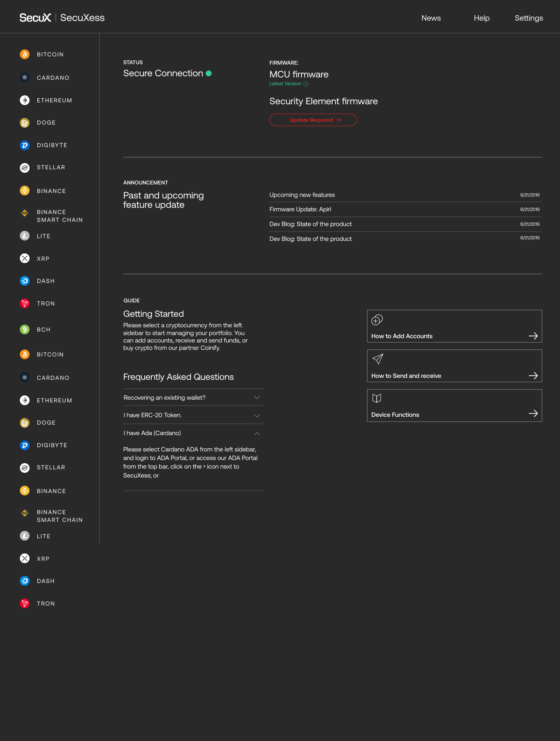This screenshot has width=560, height=741.
Task: Open the lower Doge coin icon
Action: click(24, 423)
